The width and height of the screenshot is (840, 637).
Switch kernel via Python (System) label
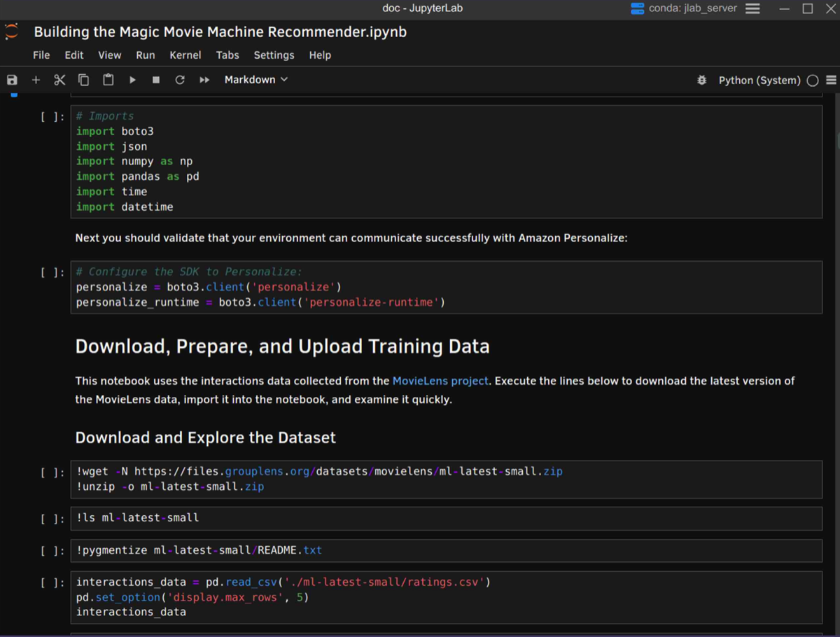[759, 80]
